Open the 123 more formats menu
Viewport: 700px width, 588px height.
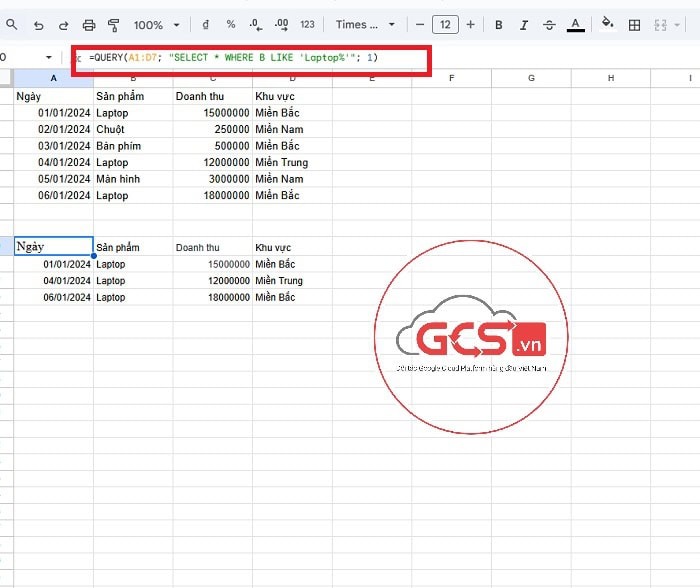pyautogui.click(x=307, y=25)
